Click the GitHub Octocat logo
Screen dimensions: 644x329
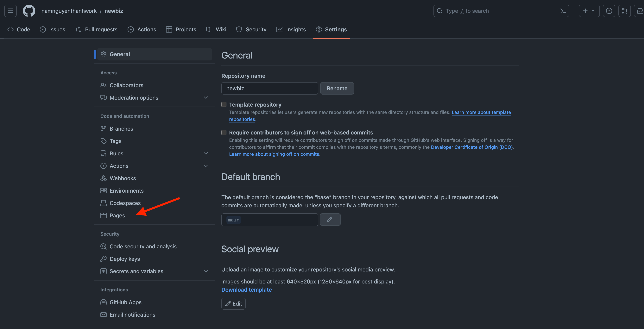(x=29, y=11)
